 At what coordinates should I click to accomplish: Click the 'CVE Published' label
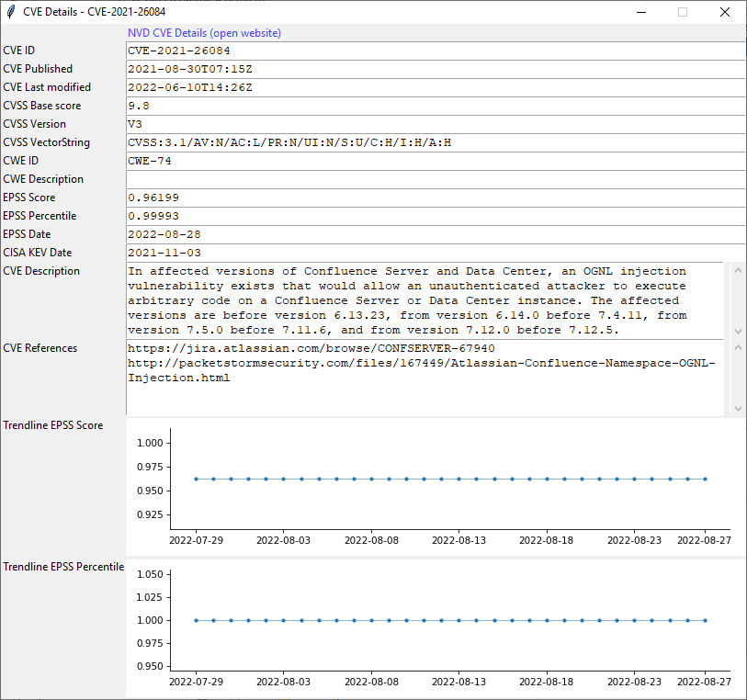click(38, 69)
